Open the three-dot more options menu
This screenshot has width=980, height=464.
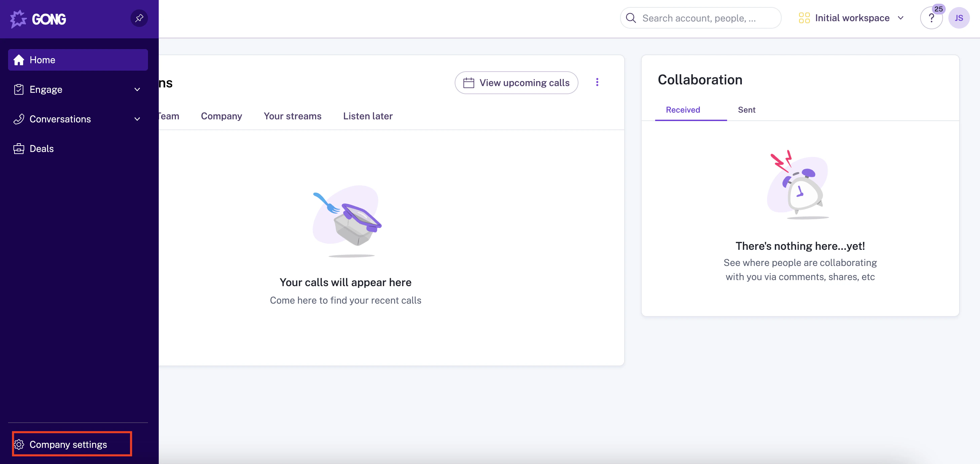pos(597,82)
